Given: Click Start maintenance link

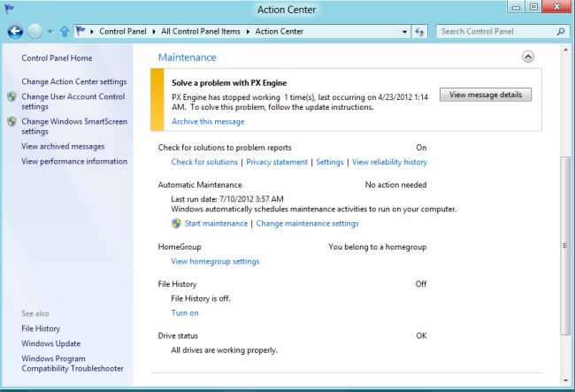Looking at the screenshot, I should pyautogui.click(x=216, y=223).
